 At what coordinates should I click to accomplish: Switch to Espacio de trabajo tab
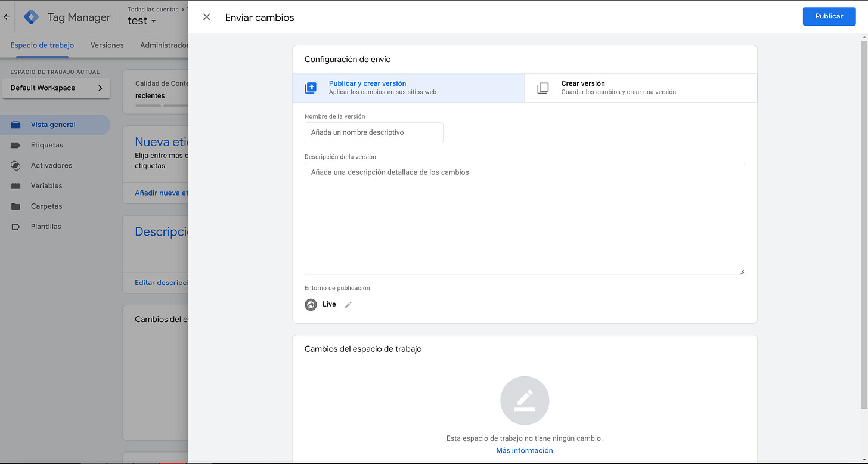tap(42, 45)
